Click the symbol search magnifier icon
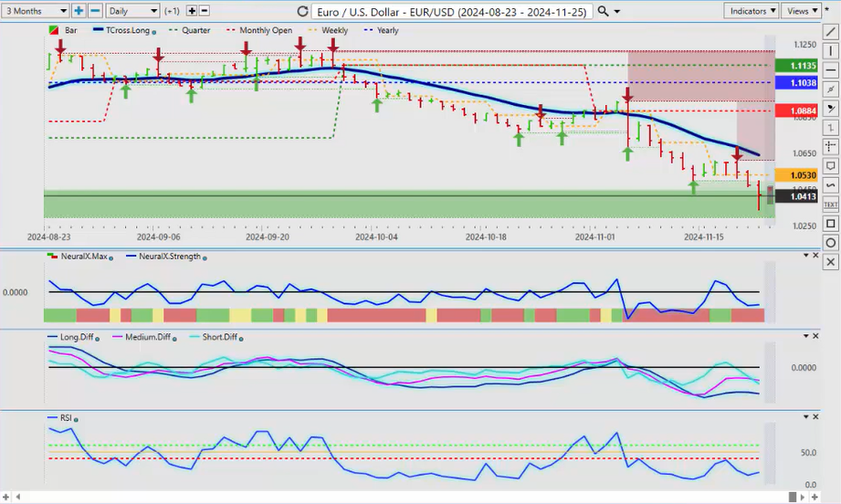The image size is (841, 504). coord(604,12)
